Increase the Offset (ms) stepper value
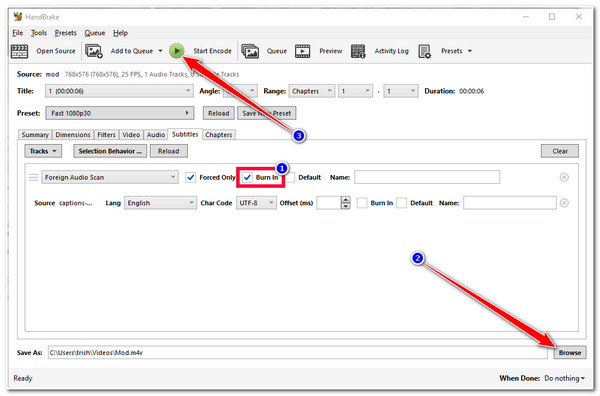600x396 pixels. [x=346, y=200]
